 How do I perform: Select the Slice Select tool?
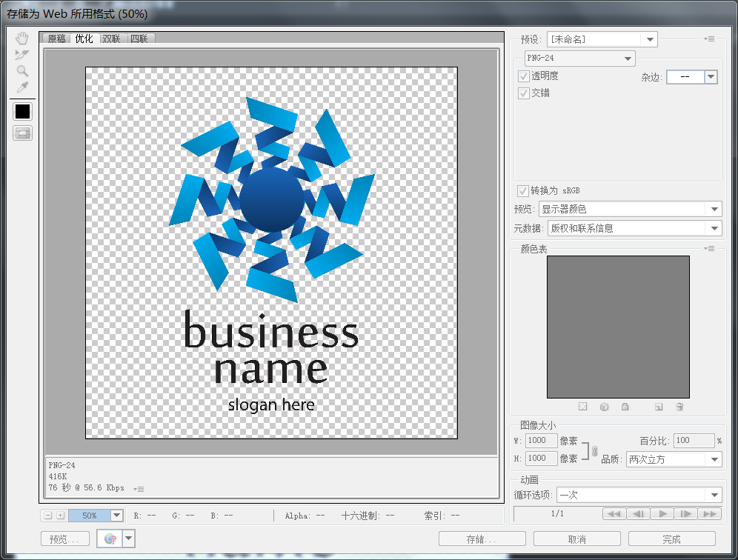pyautogui.click(x=23, y=54)
